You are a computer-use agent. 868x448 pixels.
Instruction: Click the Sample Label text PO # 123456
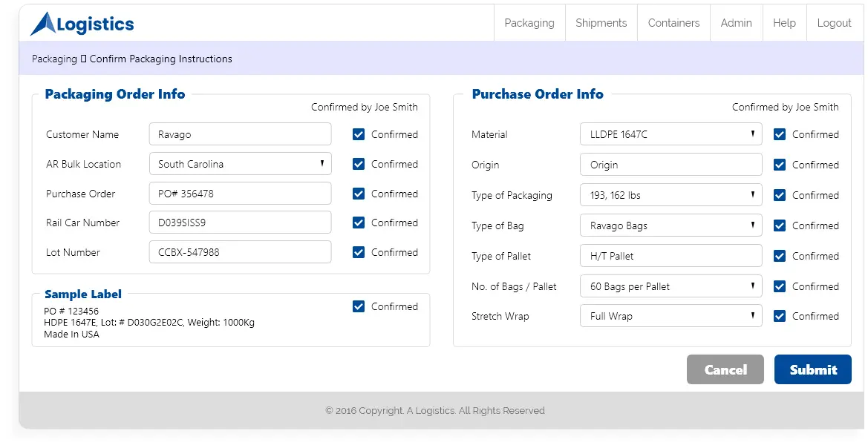(71, 311)
